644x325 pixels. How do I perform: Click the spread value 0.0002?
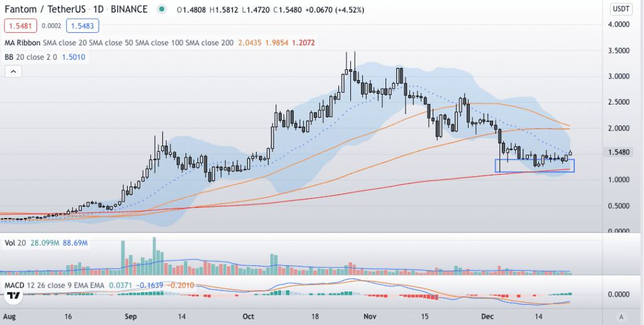pyautogui.click(x=52, y=26)
